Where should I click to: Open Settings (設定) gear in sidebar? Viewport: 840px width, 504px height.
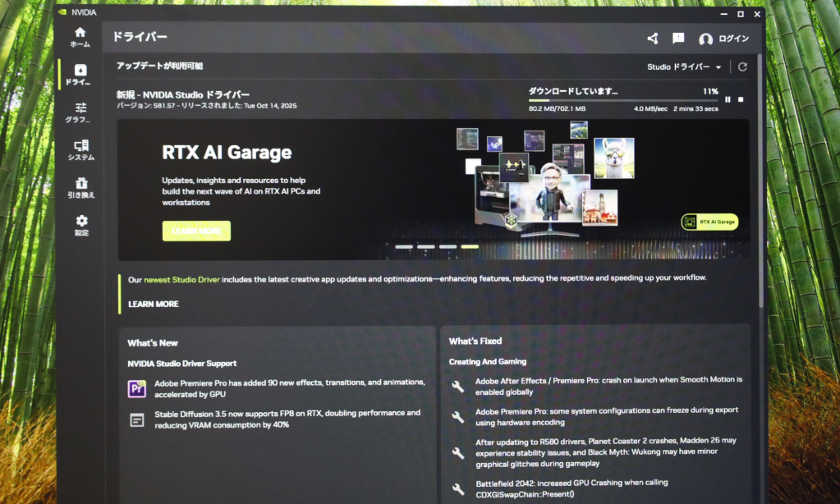81,225
